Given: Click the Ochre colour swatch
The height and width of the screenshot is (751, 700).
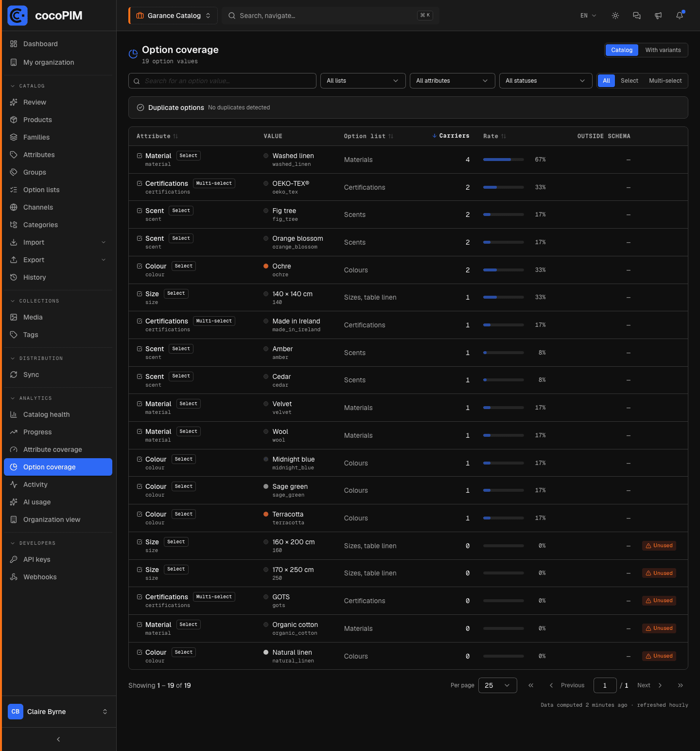Looking at the screenshot, I should (266, 266).
